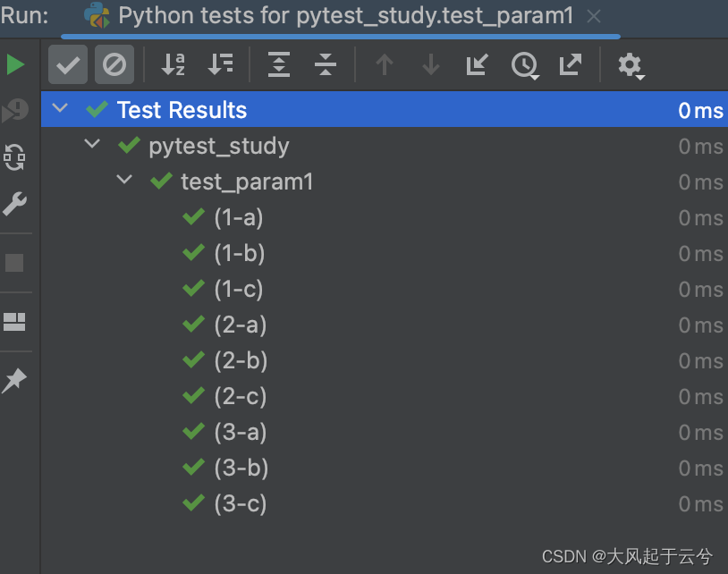Sort test results alphabetically

coord(174,64)
